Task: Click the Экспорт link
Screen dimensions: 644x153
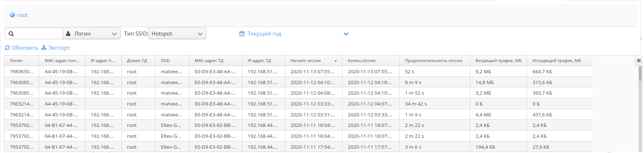Action: (59, 48)
